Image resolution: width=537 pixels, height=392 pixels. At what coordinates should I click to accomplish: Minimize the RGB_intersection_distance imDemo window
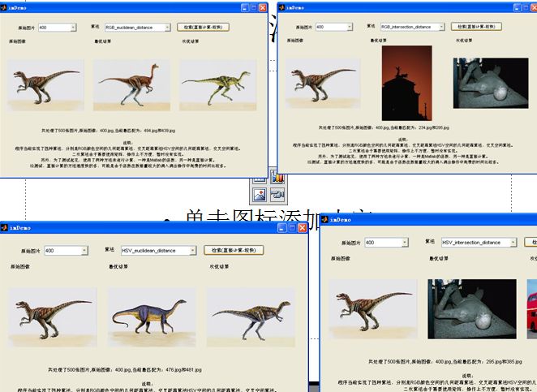pos(518,7)
